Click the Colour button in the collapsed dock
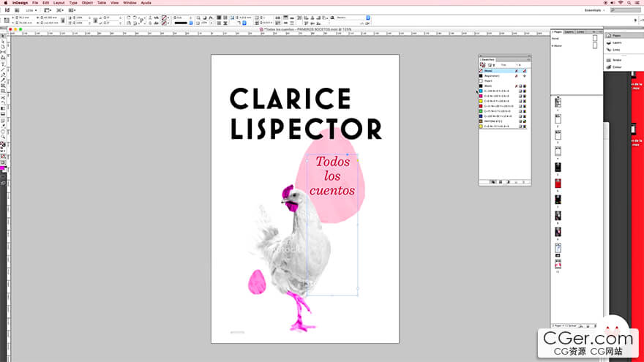This screenshot has height=362, width=644. [615, 67]
